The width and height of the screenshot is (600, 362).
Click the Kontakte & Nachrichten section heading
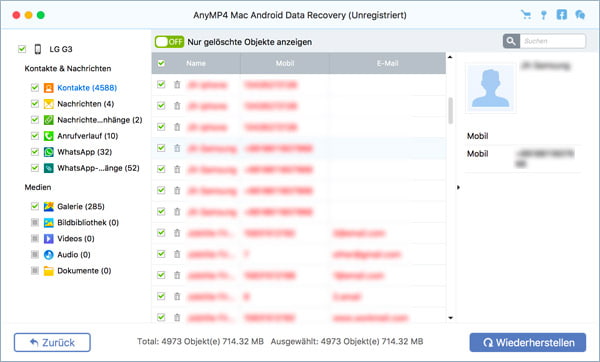coord(68,68)
